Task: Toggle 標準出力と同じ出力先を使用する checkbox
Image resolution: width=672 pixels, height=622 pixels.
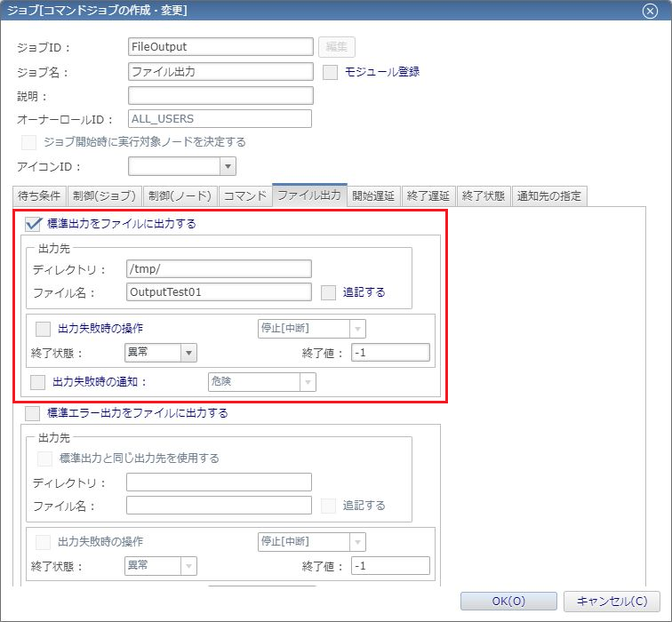Action: click(45, 459)
